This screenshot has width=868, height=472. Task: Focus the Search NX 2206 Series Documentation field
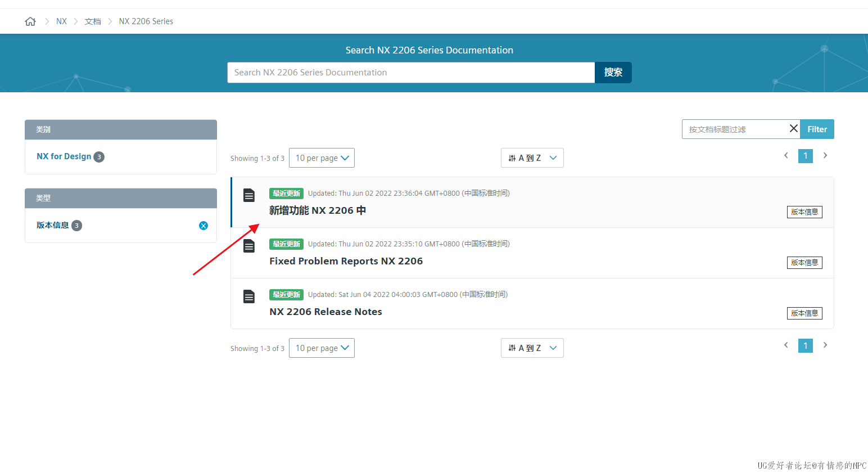point(411,73)
